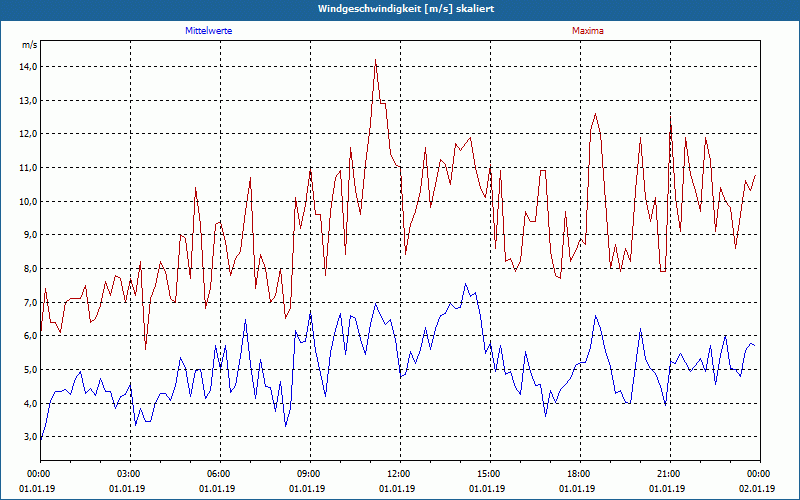The image size is (800, 500).
Task: Click the highest peak of the red Maxima curve
Action: (x=376, y=60)
